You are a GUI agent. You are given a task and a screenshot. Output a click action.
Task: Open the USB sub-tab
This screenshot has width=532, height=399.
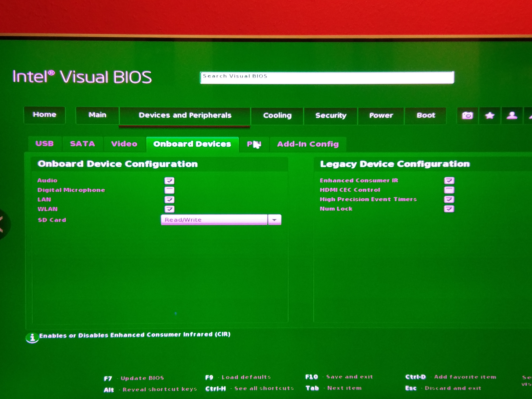coord(45,144)
